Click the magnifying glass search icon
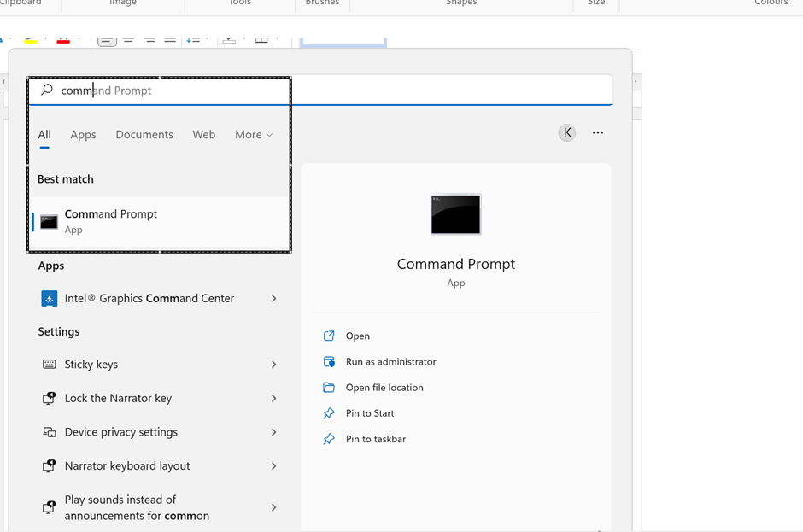This screenshot has height=532, width=803. (x=47, y=91)
